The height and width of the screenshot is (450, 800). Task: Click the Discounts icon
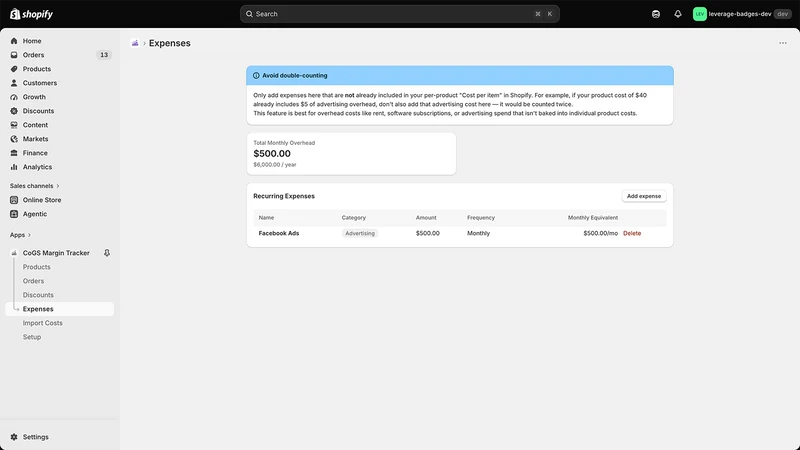[x=14, y=111]
